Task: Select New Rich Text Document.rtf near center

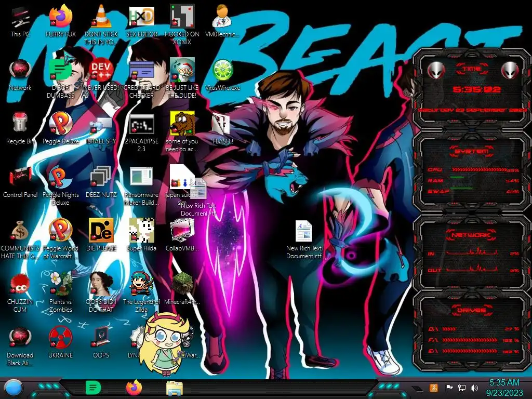Action: [303, 239]
